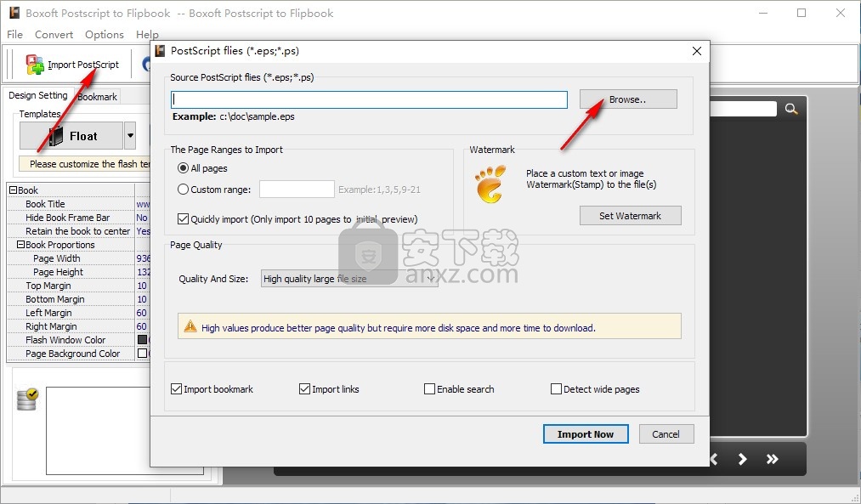Select the Right Margin property row
The width and height of the screenshot is (861, 504).
(78, 326)
